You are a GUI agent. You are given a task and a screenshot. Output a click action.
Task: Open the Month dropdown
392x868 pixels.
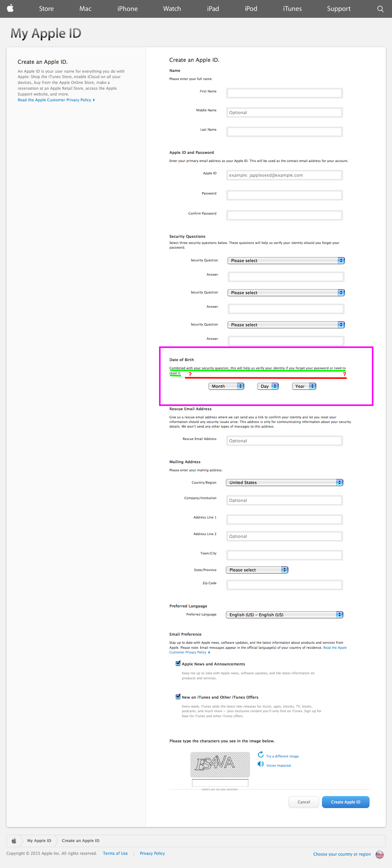click(226, 386)
